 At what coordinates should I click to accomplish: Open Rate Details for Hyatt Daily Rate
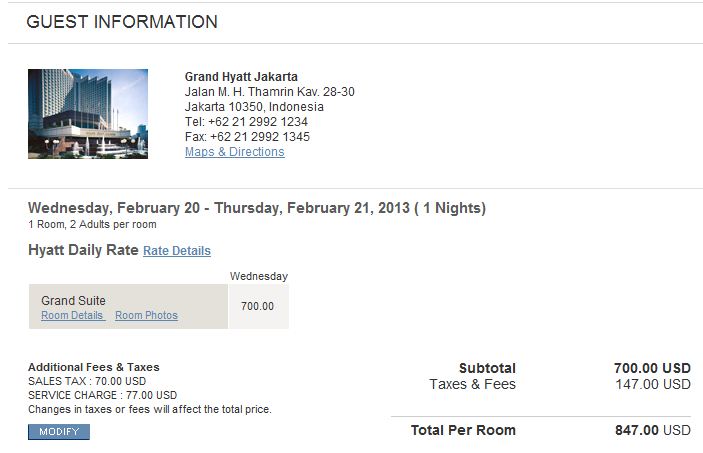[177, 251]
